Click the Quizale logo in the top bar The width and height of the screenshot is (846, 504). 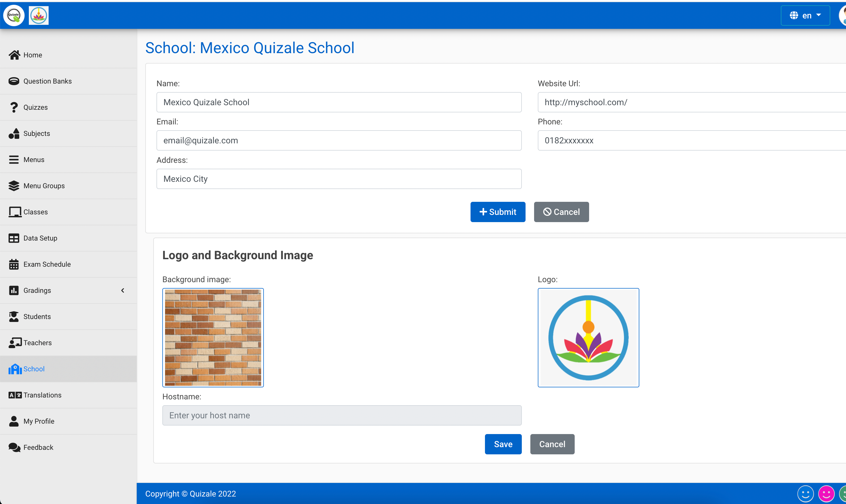[x=14, y=15]
